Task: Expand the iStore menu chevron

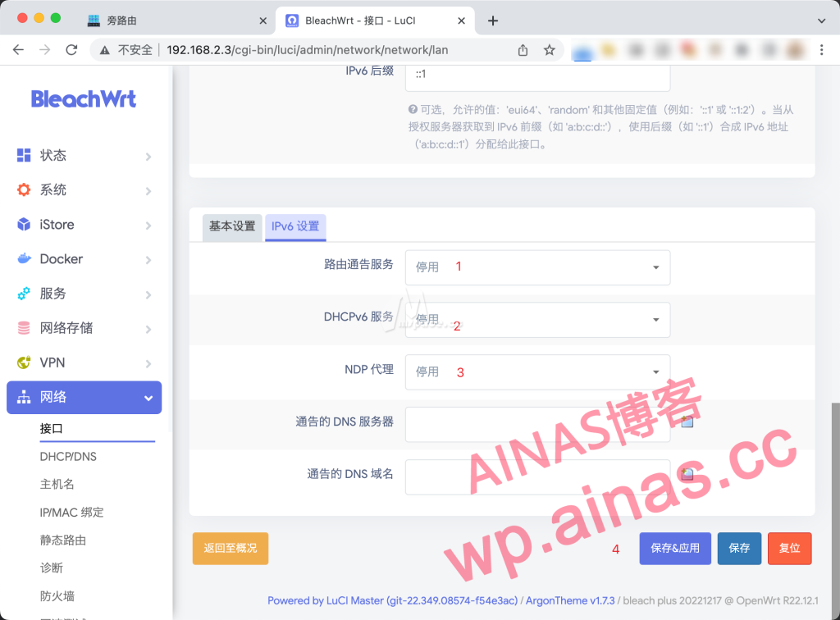Action: (x=148, y=226)
